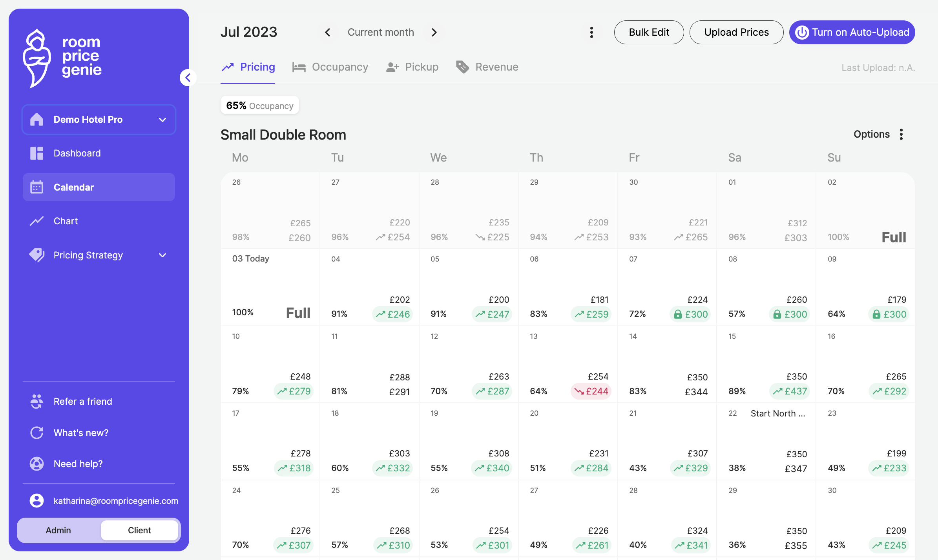
Task: Click the Upload Prices button
Action: (x=736, y=33)
